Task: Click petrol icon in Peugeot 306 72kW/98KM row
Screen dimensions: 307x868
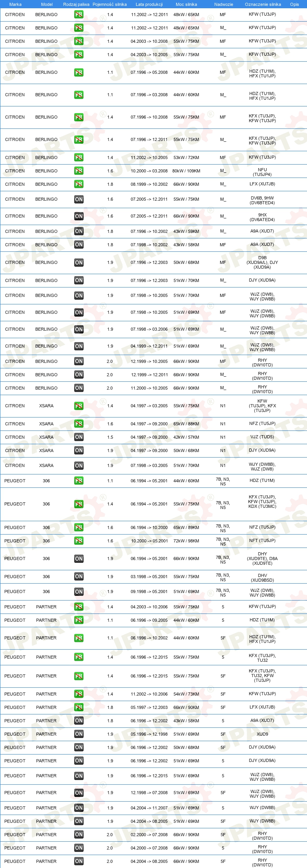Action: point(79,541)
